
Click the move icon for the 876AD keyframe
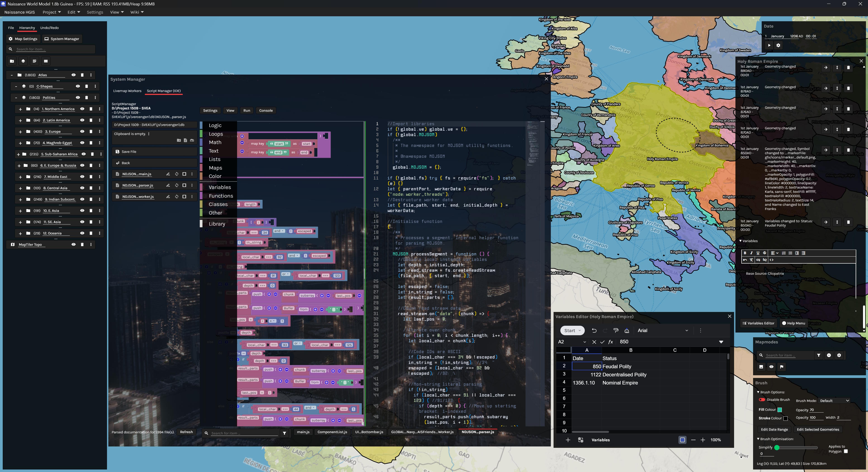tap(837, 109)
